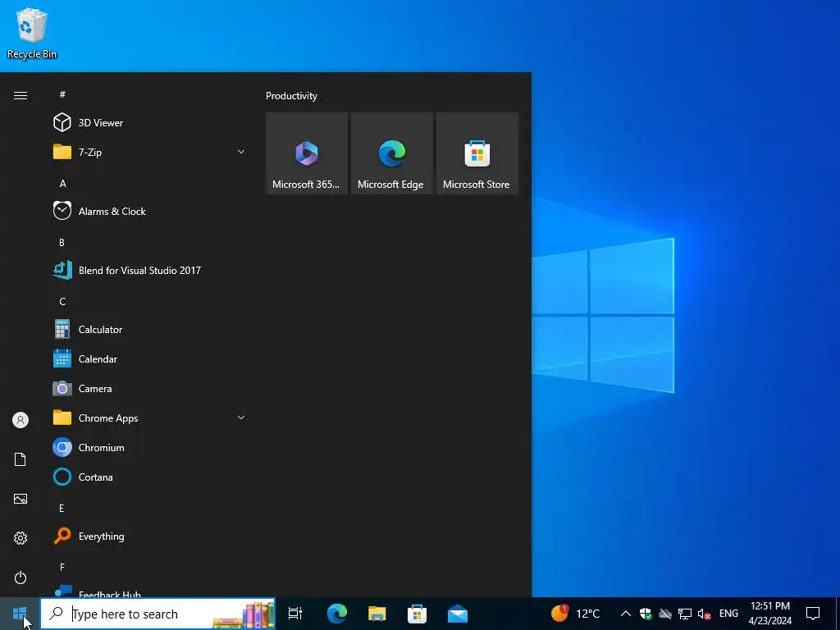Click the Microsoft 365 tile

point(307,153)
